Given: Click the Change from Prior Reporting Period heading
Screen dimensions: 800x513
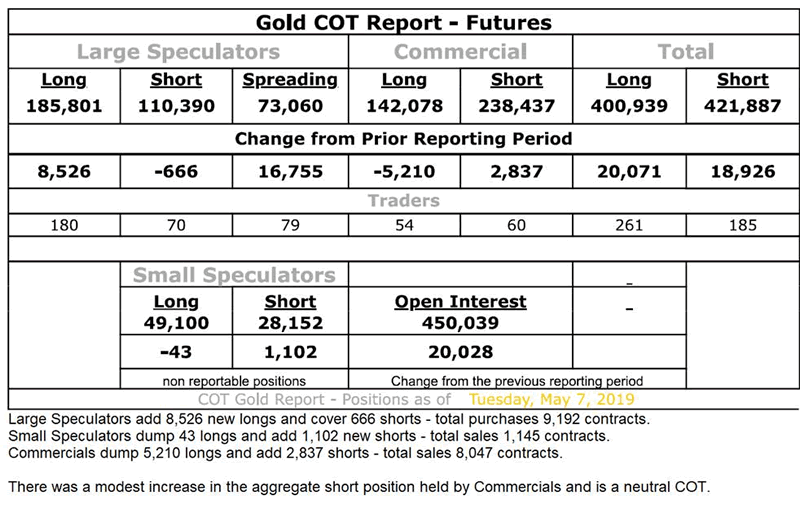Looking at the screenshot, I should [403, 139].
